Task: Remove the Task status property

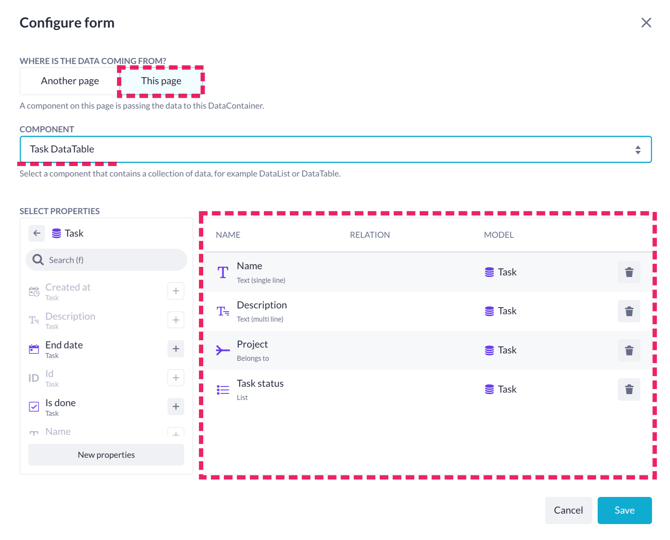Action: point(629,389)
